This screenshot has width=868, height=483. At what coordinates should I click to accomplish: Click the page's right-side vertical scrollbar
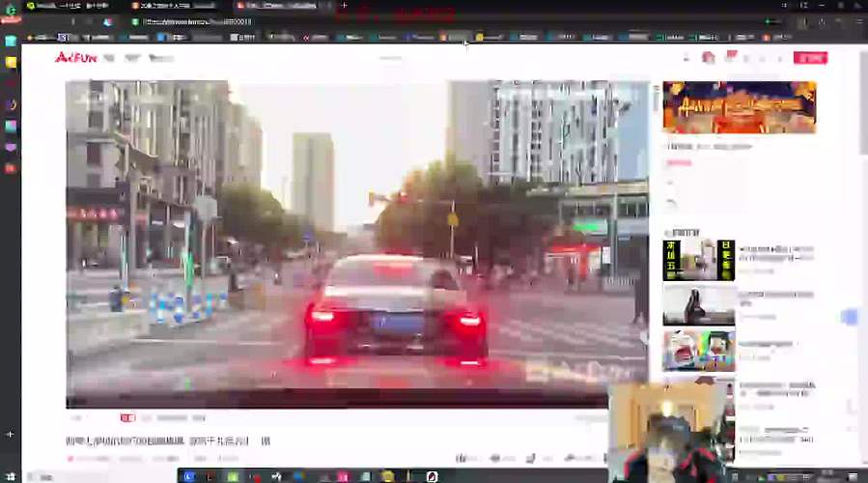(x=862, y=126)
